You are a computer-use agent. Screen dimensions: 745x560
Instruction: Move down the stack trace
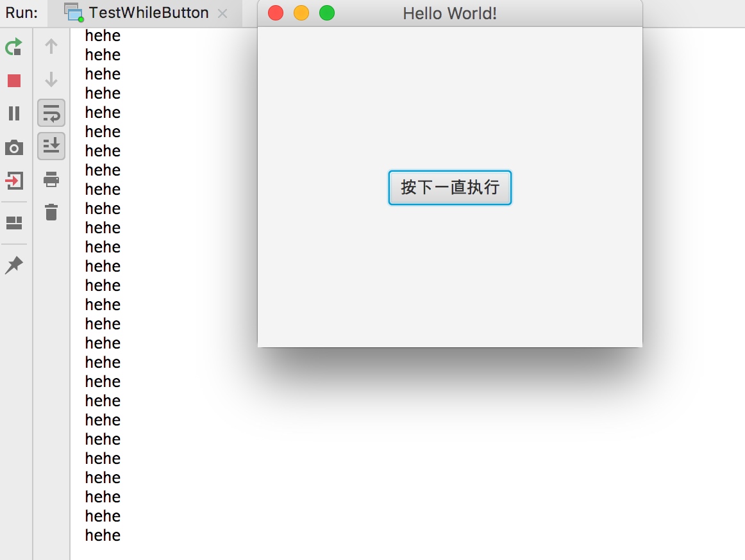pyautogui.click(x=51, y=80)
